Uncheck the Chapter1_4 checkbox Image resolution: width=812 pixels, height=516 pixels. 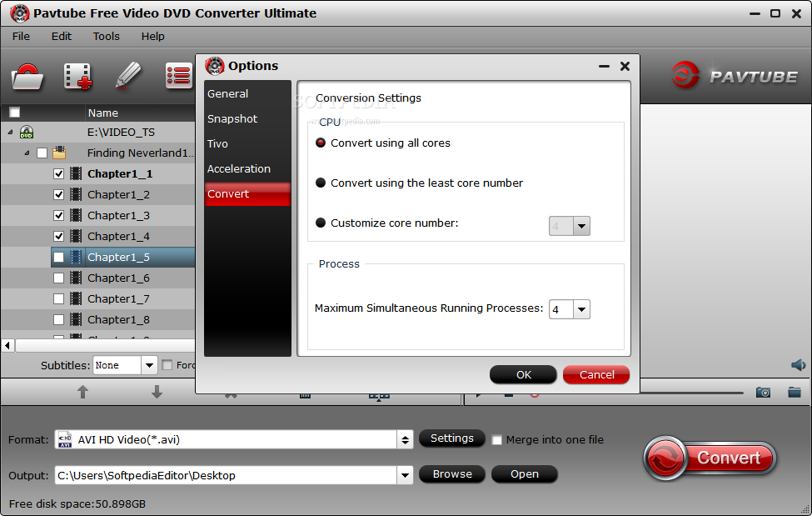(58, 237)
